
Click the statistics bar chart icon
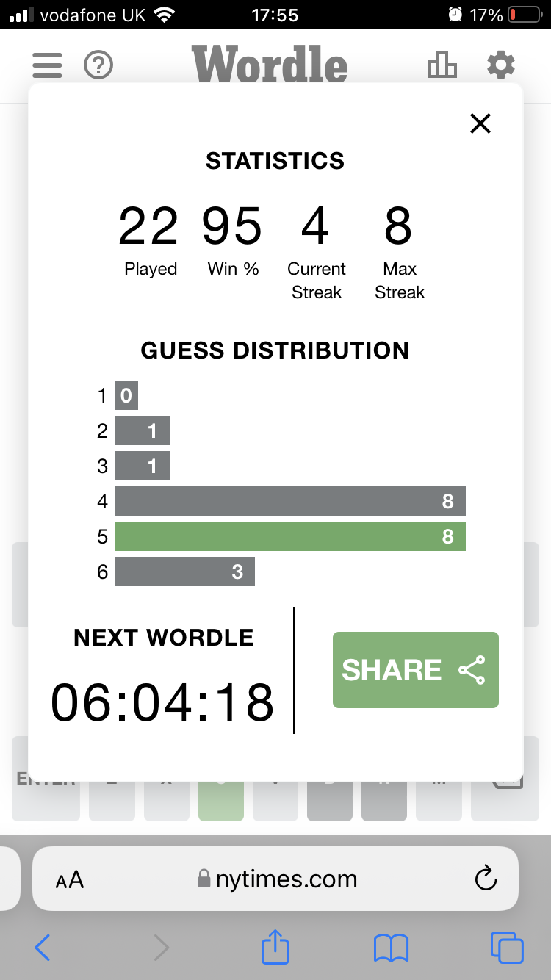[x=442, y=65]
